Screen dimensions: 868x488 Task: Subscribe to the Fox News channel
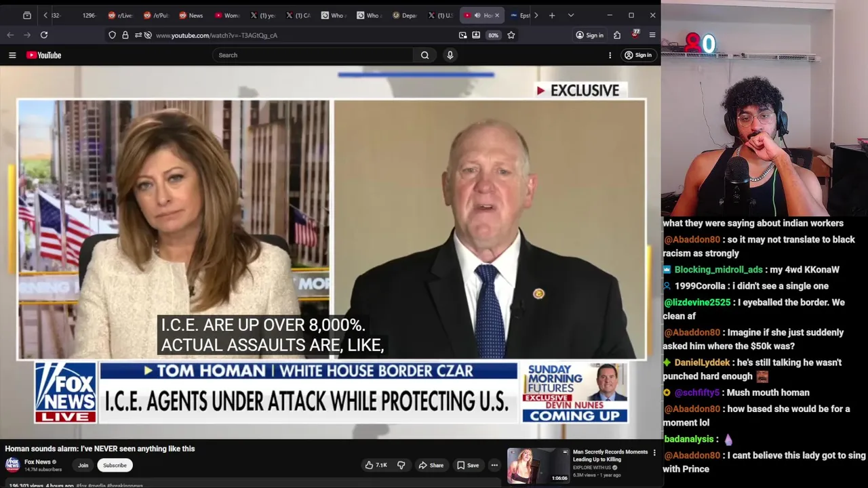pos(115,465)
